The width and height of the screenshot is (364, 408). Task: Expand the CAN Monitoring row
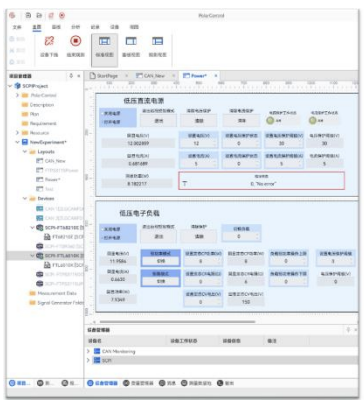[88, 351]
